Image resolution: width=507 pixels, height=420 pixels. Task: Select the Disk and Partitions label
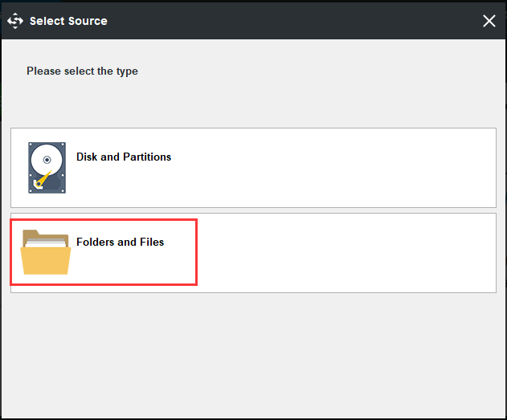click(x=124, y=157)
